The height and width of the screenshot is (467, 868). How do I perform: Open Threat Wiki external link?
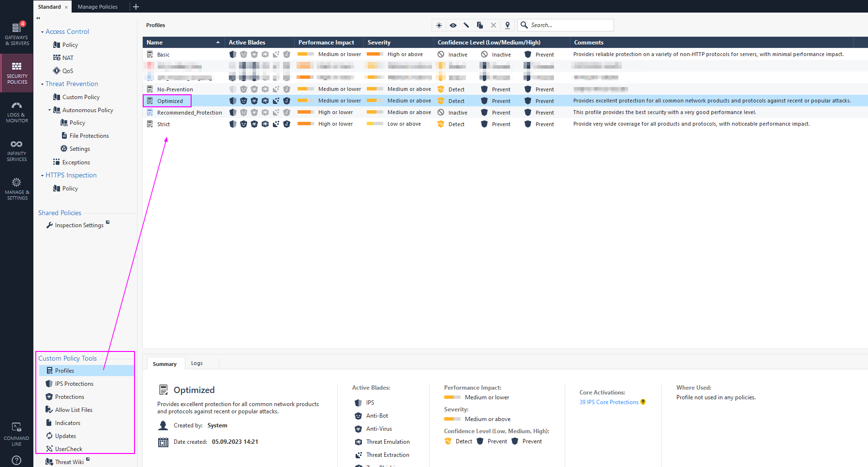coord(69,462)
